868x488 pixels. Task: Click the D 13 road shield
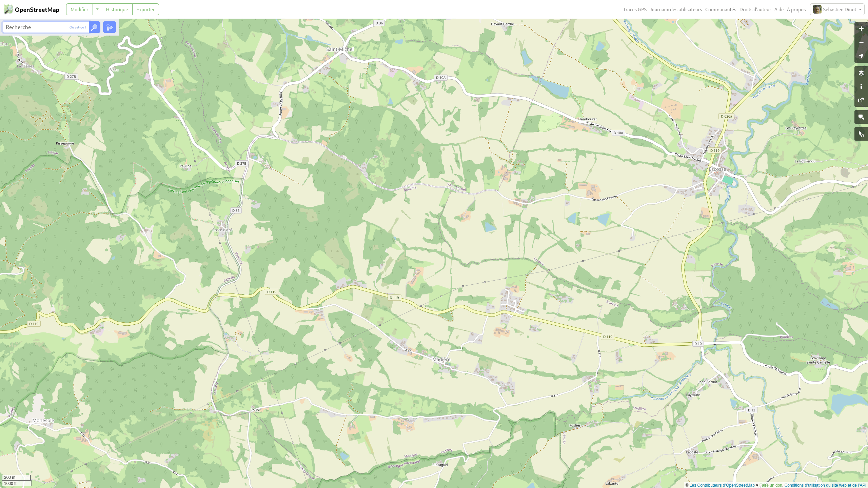point(751,410)
